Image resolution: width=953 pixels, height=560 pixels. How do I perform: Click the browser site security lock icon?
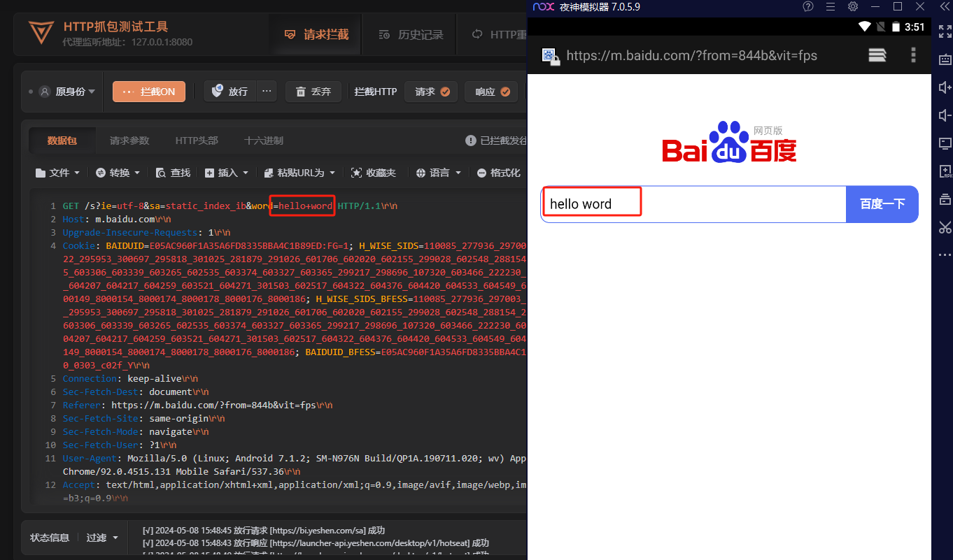click(x=551, y=57)
